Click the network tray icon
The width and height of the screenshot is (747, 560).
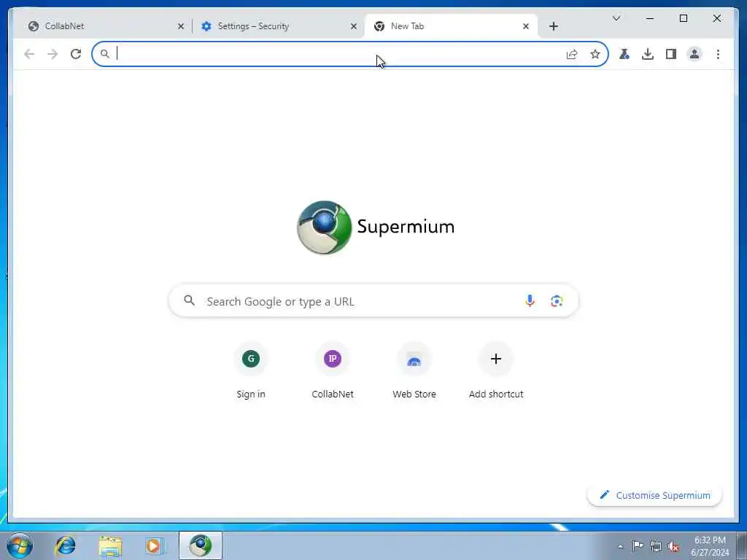[x=656, y=546]
